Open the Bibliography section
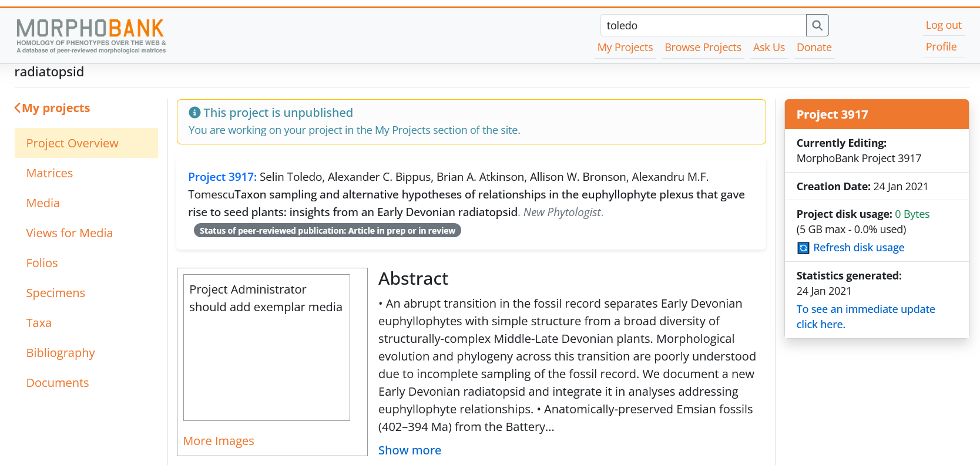The height and width of the screenshot is (465, 980). (x=61, y=353)
